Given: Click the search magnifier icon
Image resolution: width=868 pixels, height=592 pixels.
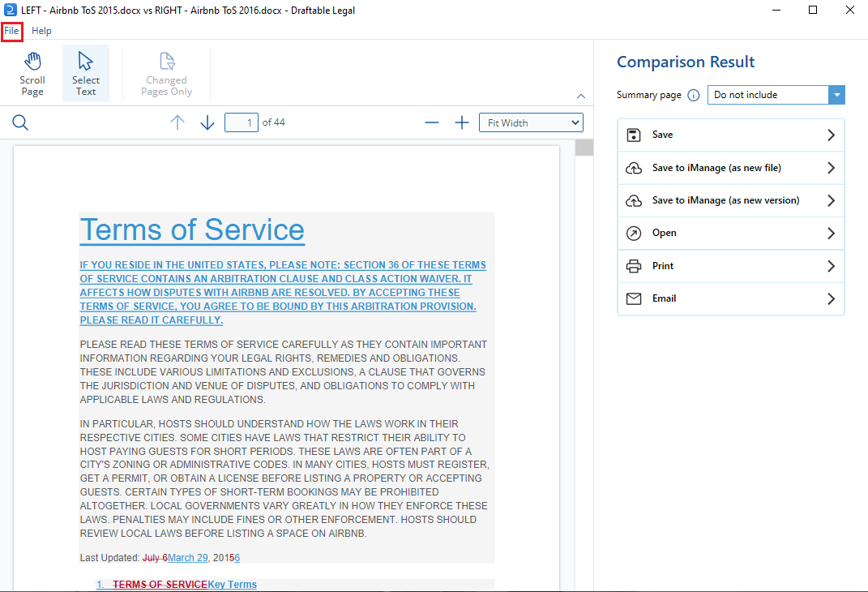Looking at the screenshot, I should (20, 122).
